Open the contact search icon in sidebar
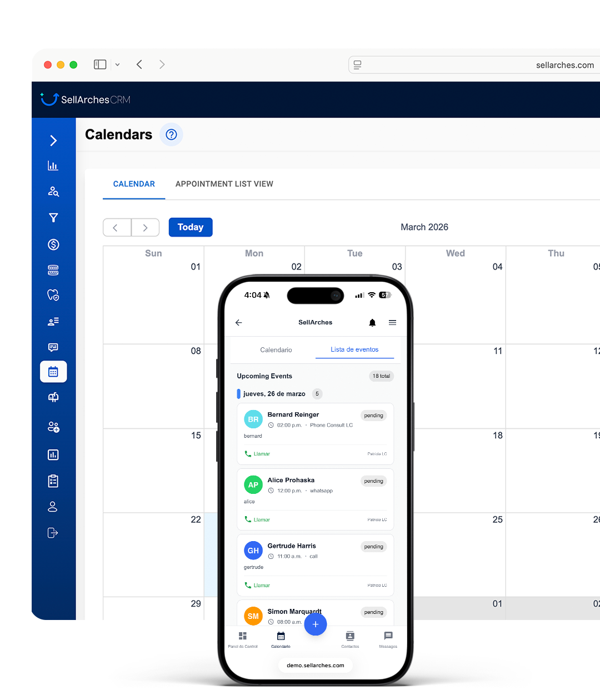Image resolution: width=600 pixels, height=700 pixels. (53, 192)
